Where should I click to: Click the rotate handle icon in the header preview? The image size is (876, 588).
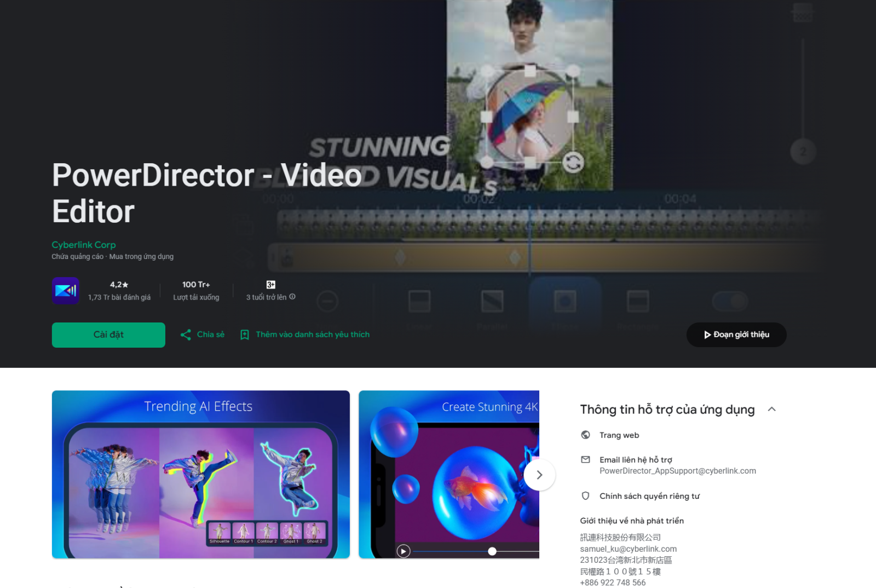(x=573, y=163)
